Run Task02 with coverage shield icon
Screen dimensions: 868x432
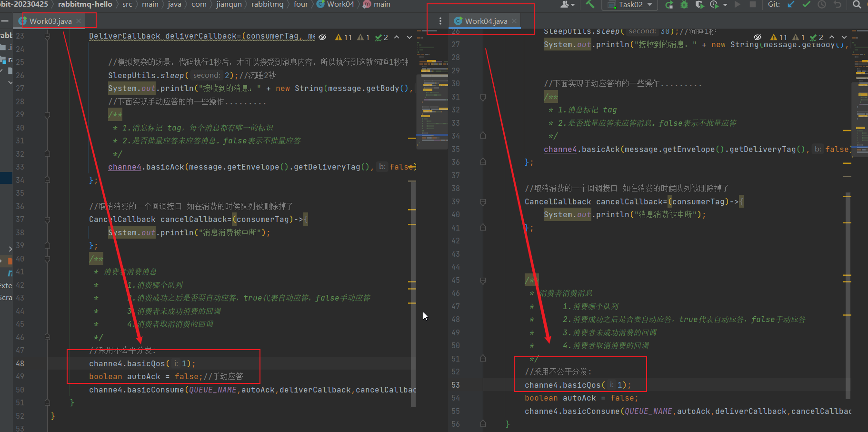tap(699, 4)
